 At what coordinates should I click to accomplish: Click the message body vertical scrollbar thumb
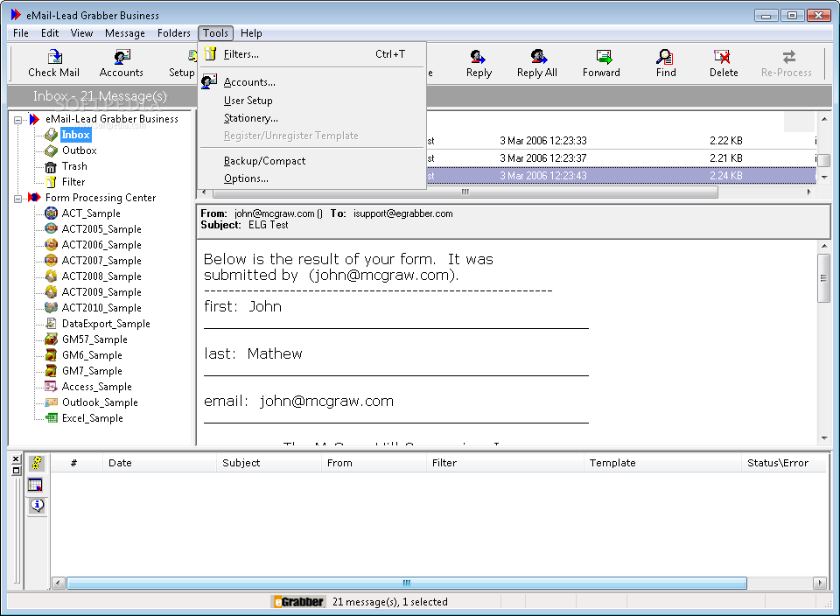824,278
